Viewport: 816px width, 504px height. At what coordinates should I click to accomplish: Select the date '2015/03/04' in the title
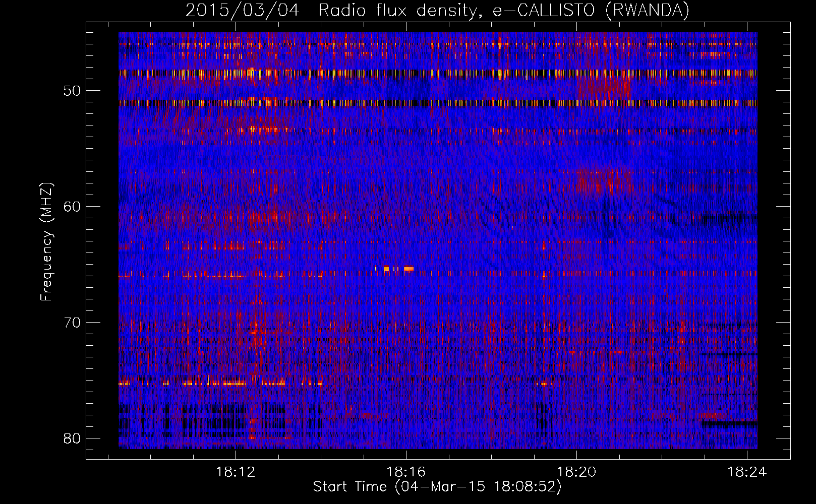pyautogui.click(x=243, y=10)
